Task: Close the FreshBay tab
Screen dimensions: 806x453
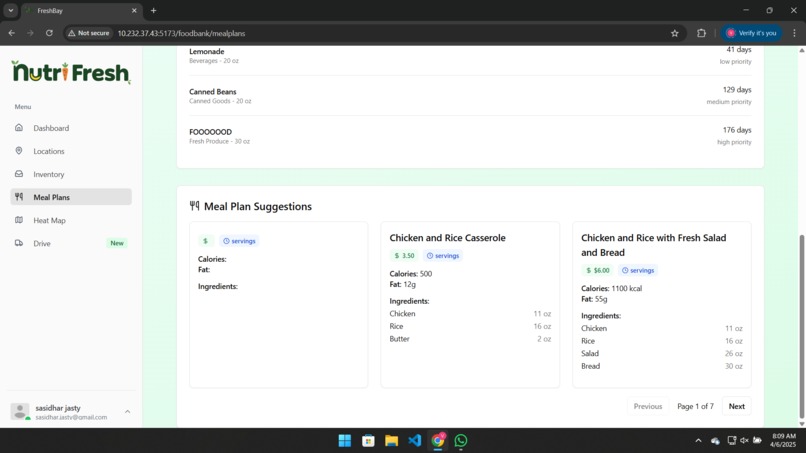Action: click(x=134, y=10)
